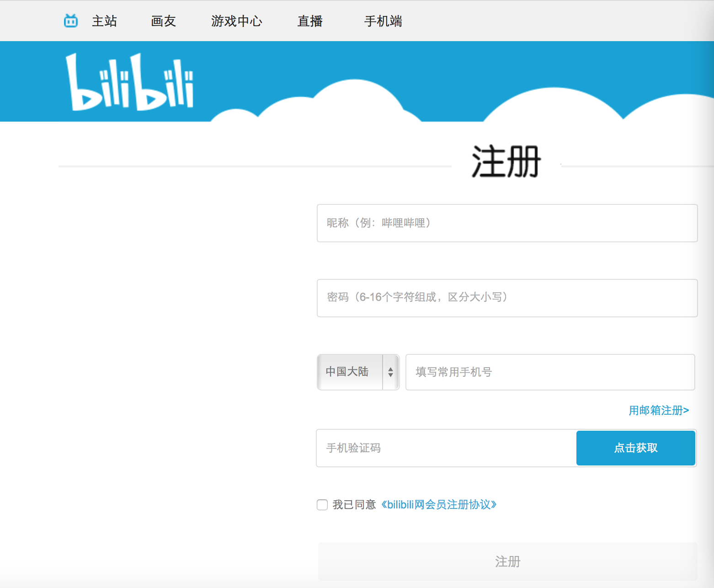Click the bilibili cloud logo
The height and width of the screenshot is (588, 714).
[x=131, y=81]
